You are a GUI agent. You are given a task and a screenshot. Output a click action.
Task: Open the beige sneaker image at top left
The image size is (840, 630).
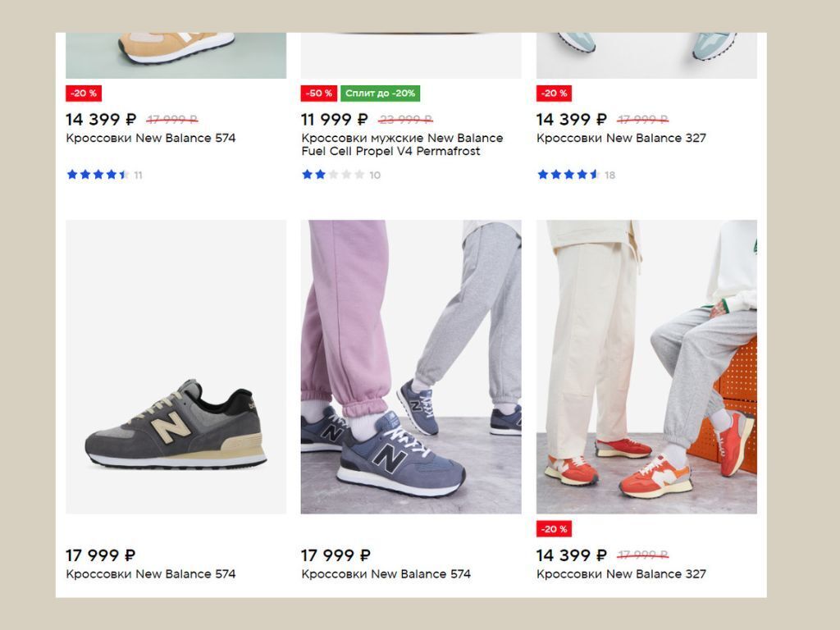point(176,56)
